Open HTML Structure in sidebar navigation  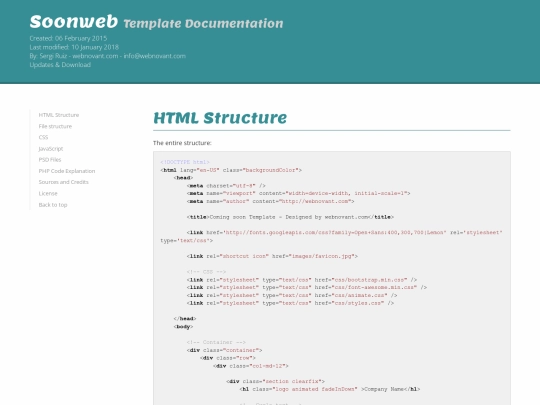click(59, 115)
